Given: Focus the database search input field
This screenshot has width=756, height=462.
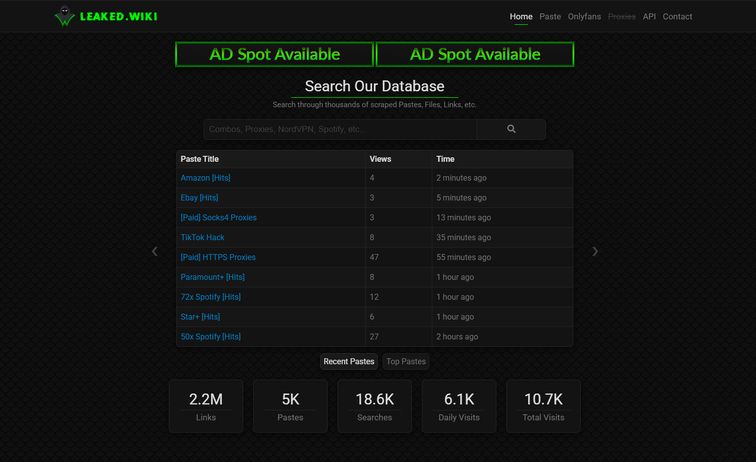Looking at the screenshot, I should point(340,129).
